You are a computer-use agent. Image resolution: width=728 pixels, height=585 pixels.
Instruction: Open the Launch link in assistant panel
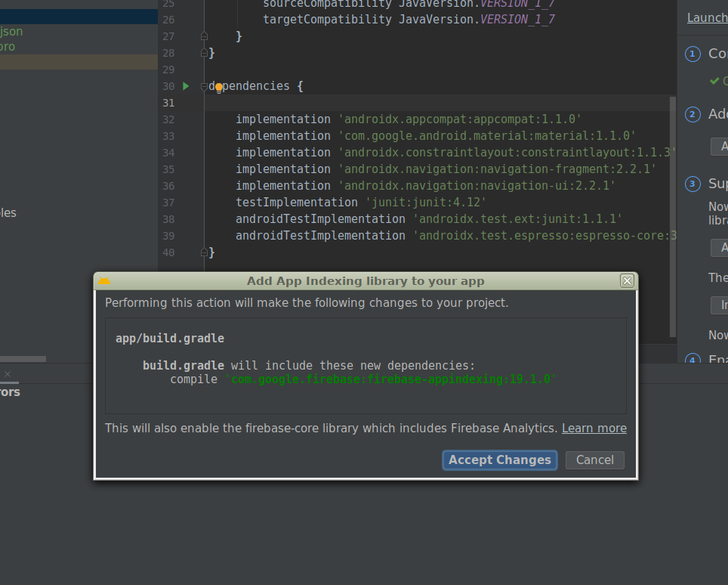(x=707, y=18)
